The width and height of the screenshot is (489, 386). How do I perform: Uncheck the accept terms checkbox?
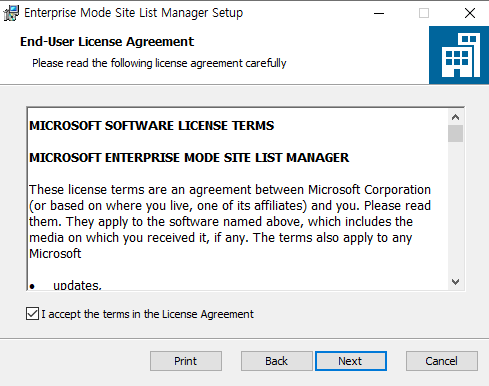point(32,314)
